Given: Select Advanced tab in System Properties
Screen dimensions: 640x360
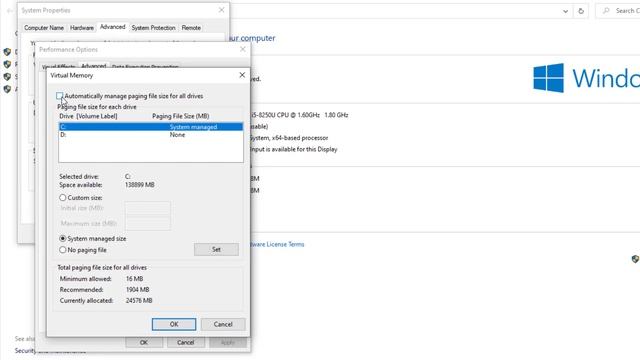Looking at the screenshot, I should click(113, 27).
